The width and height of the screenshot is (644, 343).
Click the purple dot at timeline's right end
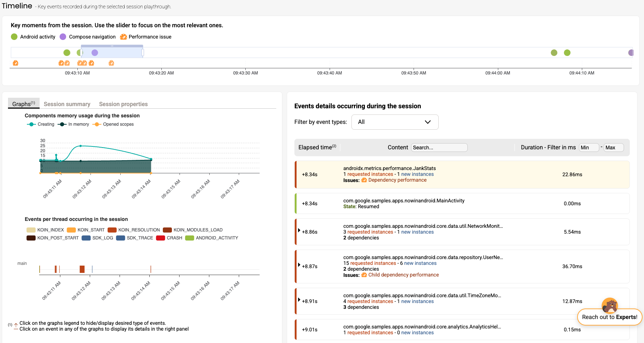point(631,53)
